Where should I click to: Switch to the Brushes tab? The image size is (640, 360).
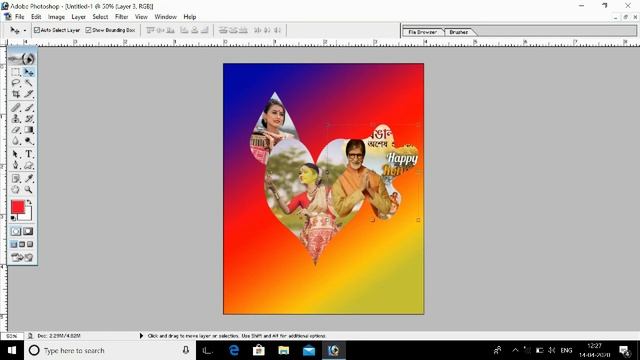[459, 32]
